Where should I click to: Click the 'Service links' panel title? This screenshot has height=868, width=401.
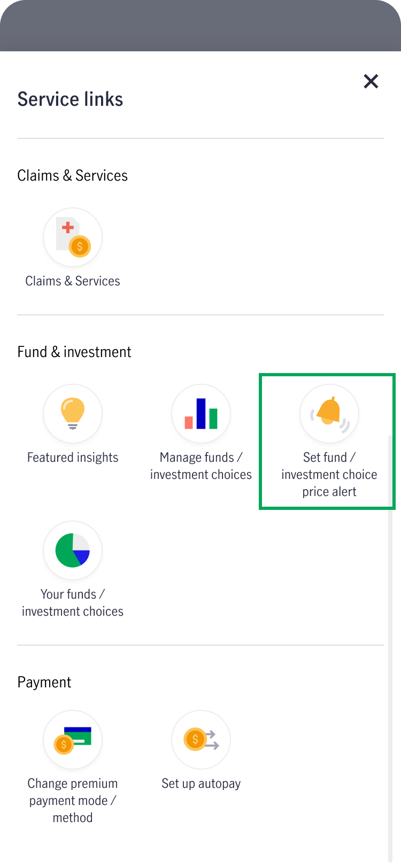70,99
